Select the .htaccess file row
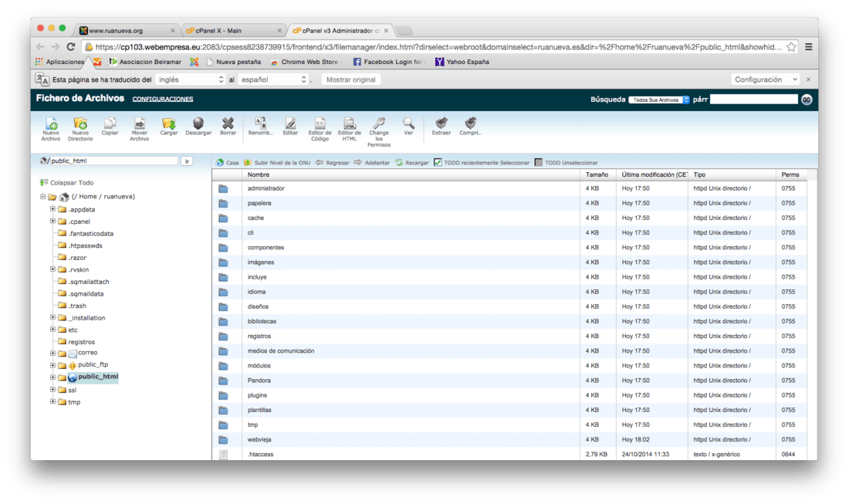Viewport: 849px width, 504px height. click(x=509, y=454)
